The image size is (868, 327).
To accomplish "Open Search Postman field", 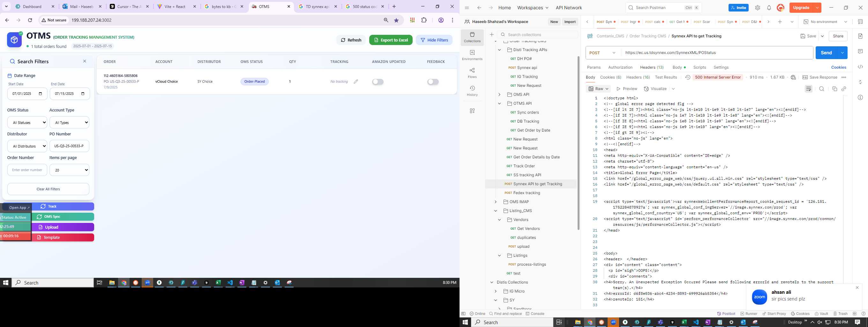I will pos(663,8).
